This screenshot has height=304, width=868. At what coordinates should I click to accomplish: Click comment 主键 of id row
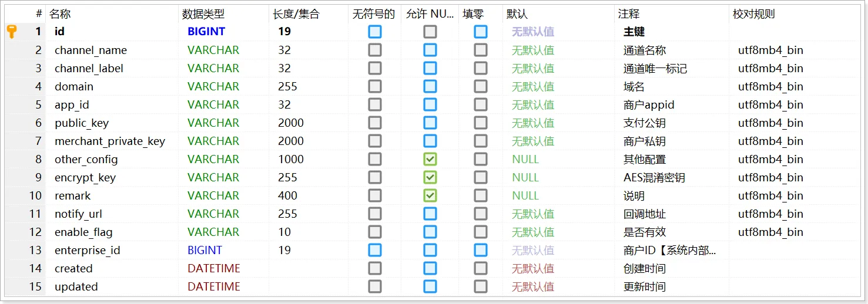(634, 32)
